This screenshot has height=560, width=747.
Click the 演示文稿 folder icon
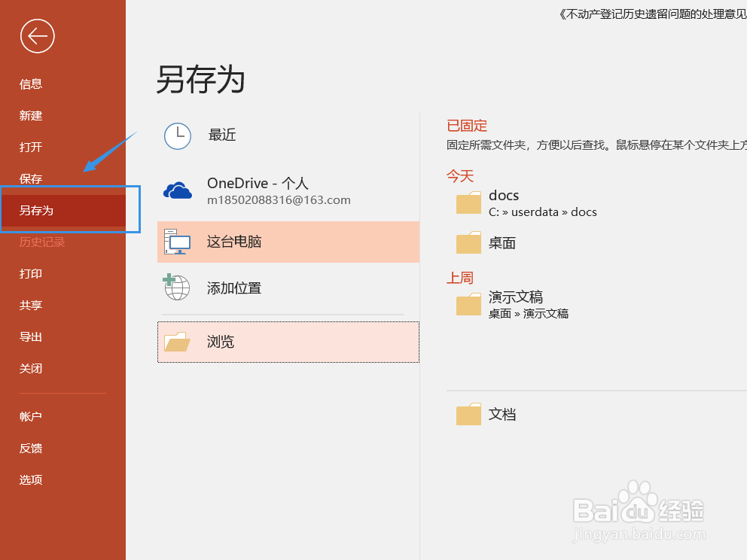click(x=469, y=304)
